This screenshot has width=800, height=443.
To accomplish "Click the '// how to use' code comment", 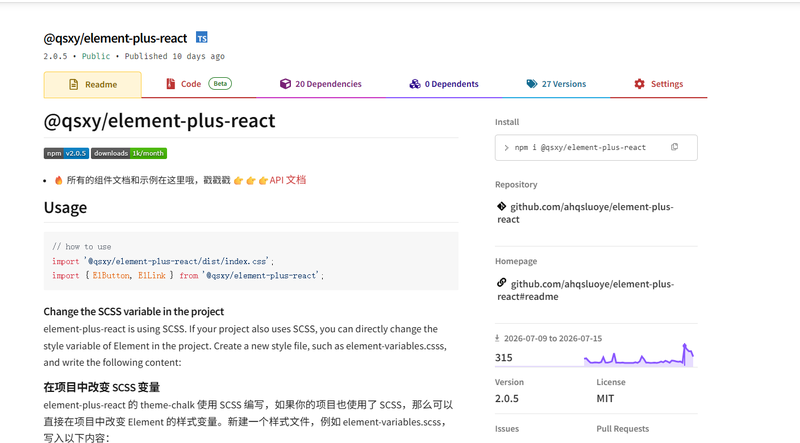I will tap(82, 247).
